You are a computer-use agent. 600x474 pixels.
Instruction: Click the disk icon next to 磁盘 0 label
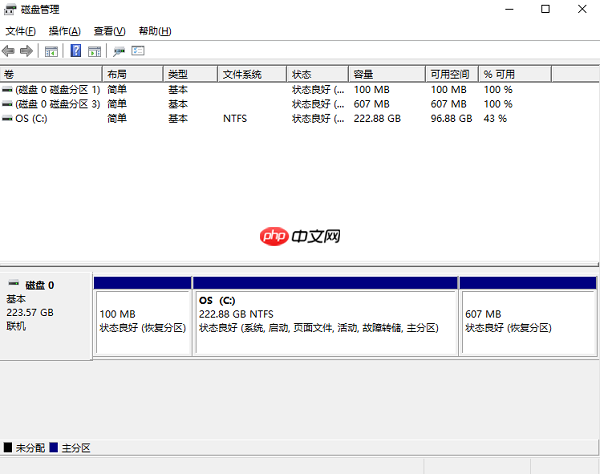coord(14,283)
